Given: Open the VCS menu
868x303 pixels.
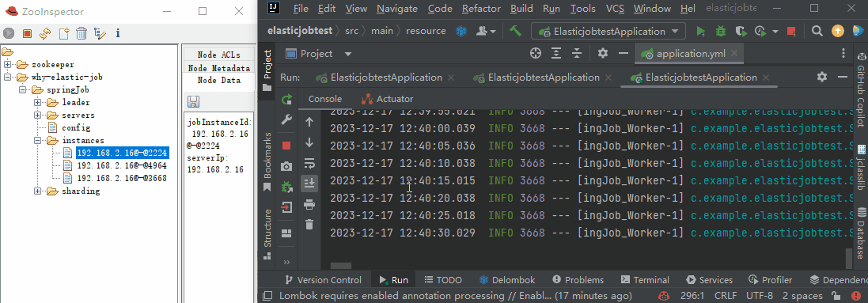Looking at the screenshot, I should (x=616, y=9).
